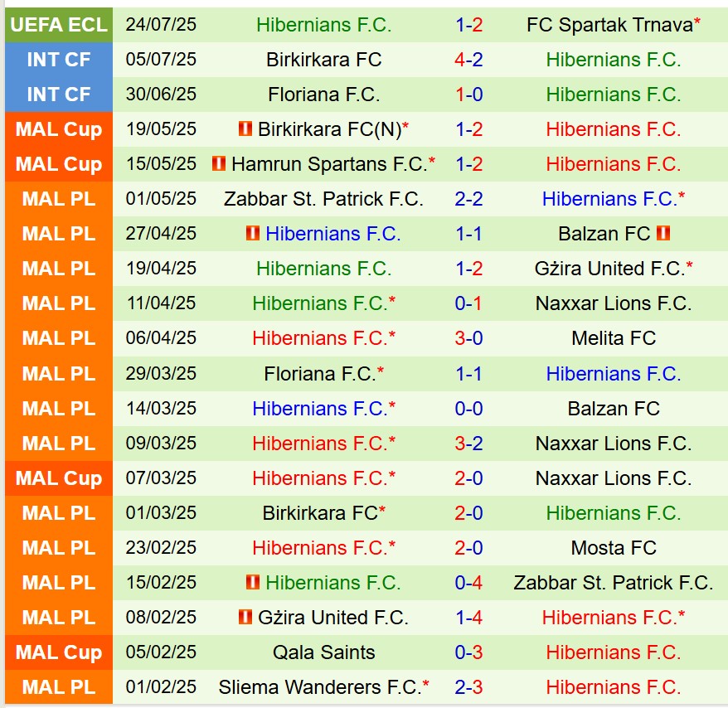Open the UEFA ECL competition label

(59, 25)
